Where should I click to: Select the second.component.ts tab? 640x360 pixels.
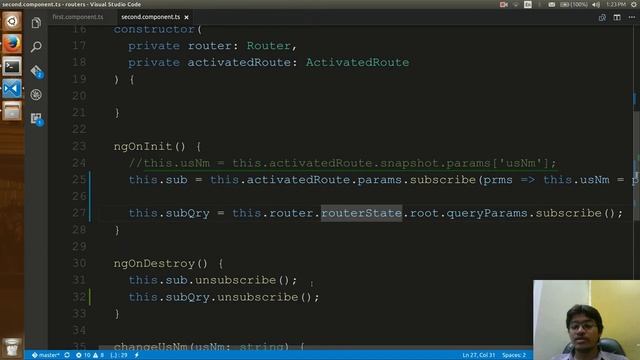click(150, 17)
